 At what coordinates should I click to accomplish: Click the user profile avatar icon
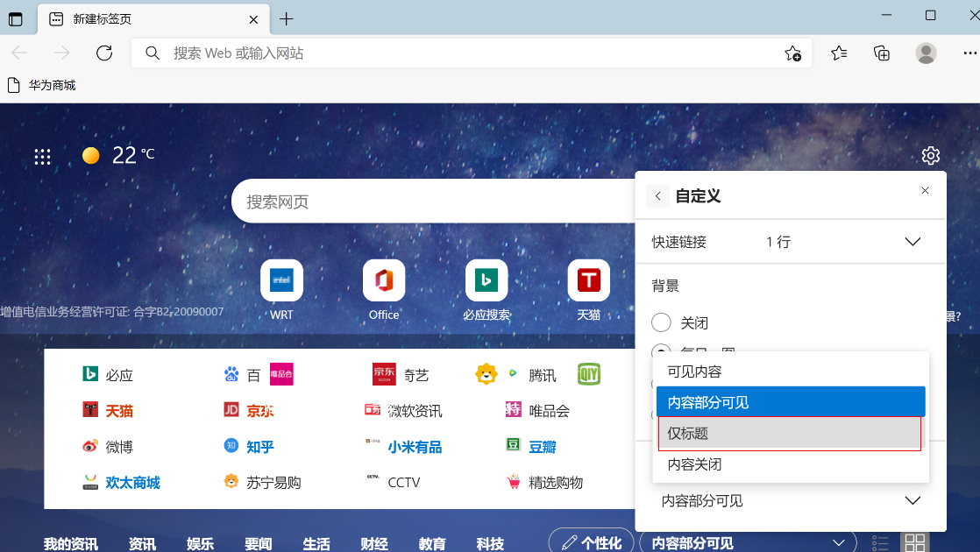[926, 53]
